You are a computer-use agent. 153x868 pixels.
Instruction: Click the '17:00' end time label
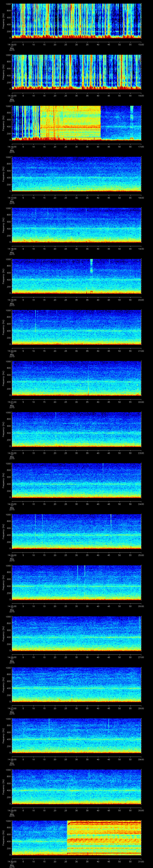point(141,147)
